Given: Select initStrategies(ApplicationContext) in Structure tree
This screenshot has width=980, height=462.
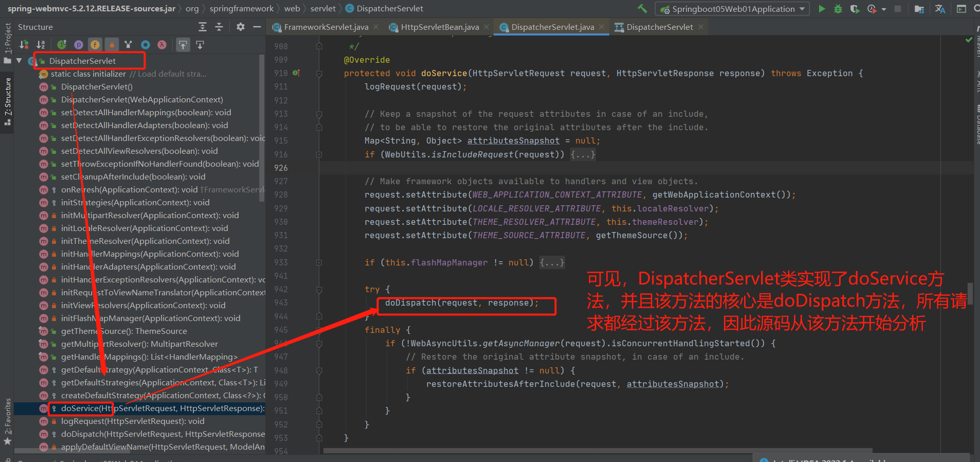Looking at the screenshot, I should [140, 203].
